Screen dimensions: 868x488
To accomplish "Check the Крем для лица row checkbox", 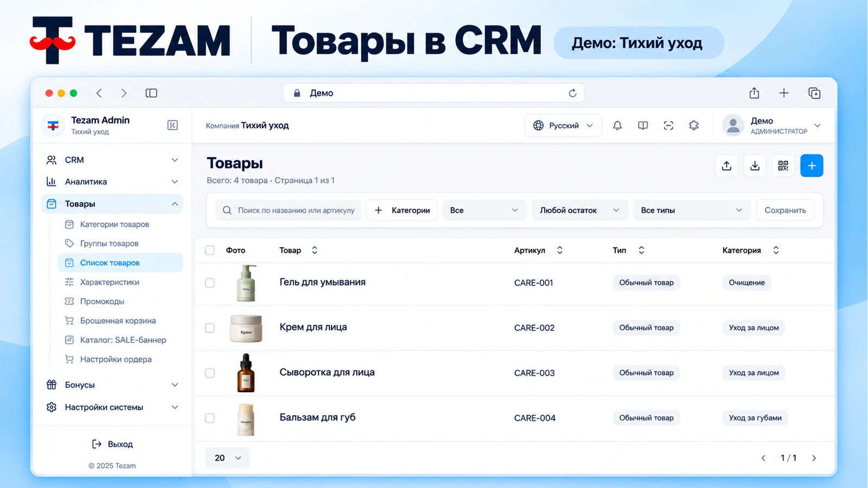I will 210,328.
